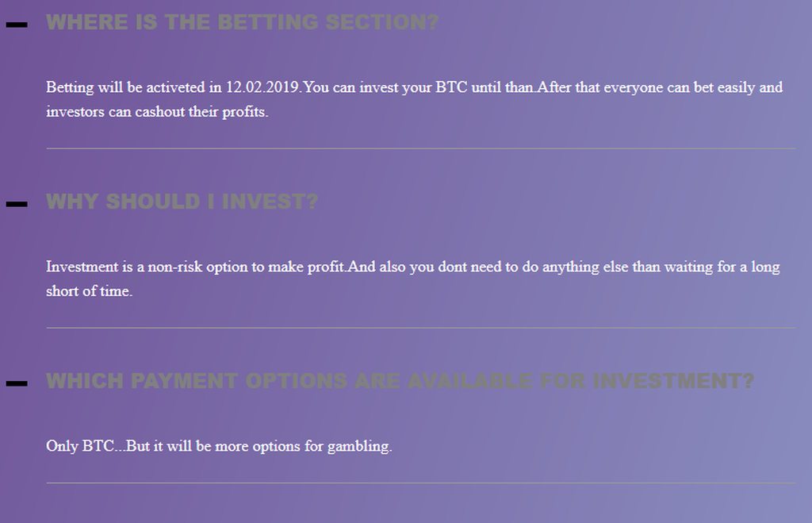The image size is (812, 523).
Task: Toggle the 'WHICH PAYMENT OPTIONS' heading
Action: click(x=400, y=380)
